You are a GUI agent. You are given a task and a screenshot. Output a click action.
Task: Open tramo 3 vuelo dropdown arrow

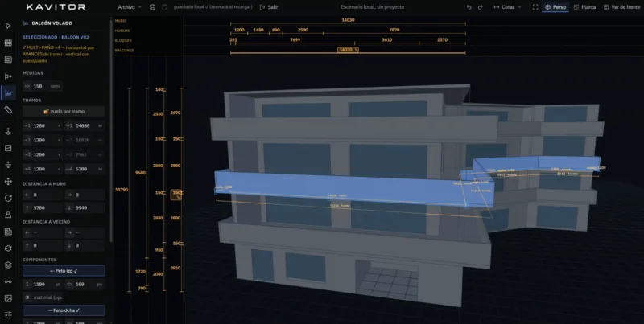click(59, 154)
